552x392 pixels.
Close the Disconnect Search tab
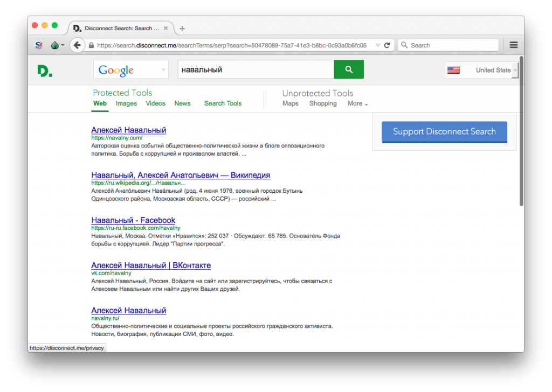tap(166, 28)
